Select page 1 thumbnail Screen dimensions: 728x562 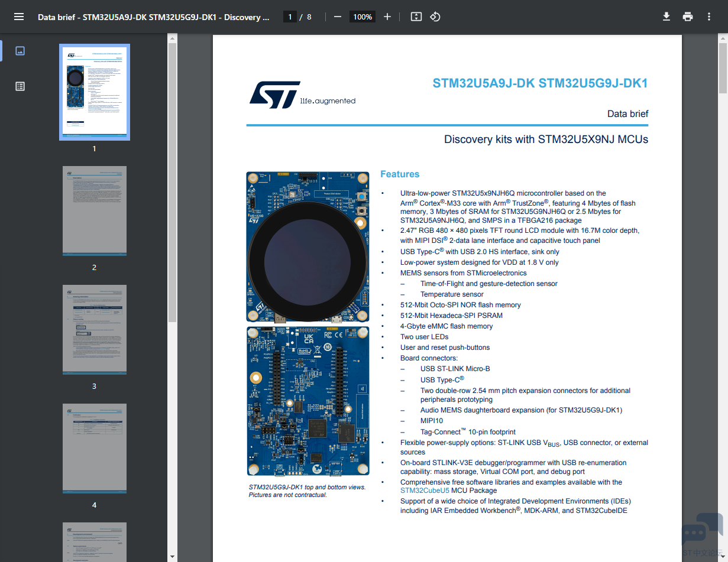pyautogui.click(x=95, y=92)
